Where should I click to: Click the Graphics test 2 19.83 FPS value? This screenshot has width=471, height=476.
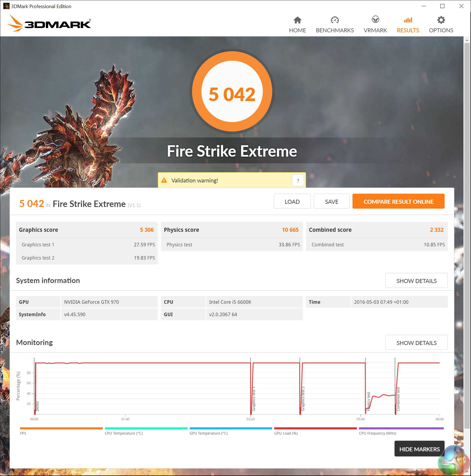(144, 258)
